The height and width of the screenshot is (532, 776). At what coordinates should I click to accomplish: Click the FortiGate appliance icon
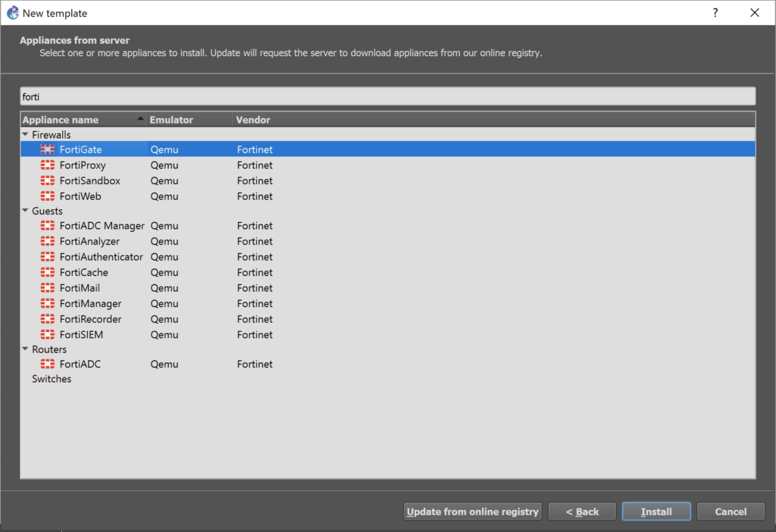[48, 149]
